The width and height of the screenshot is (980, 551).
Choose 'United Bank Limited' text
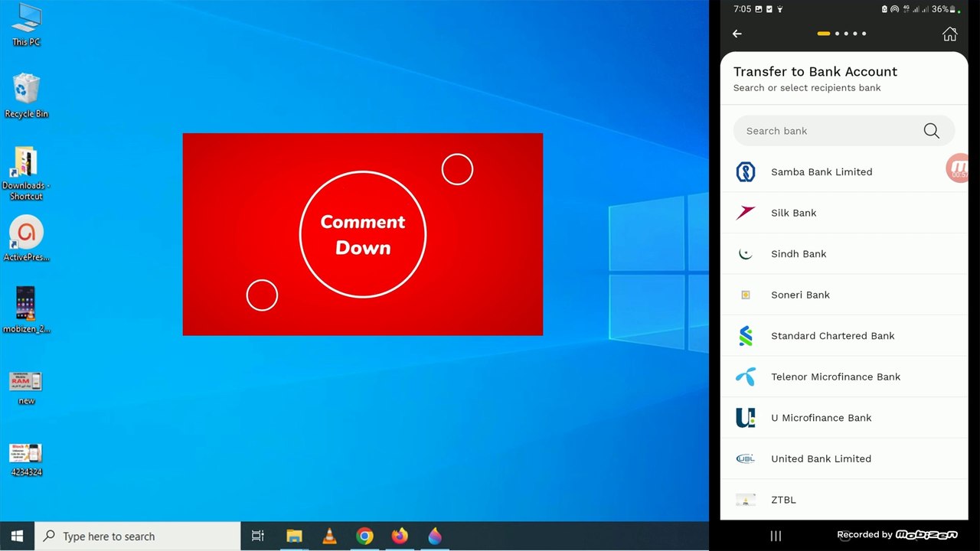(x=822, y=458)
